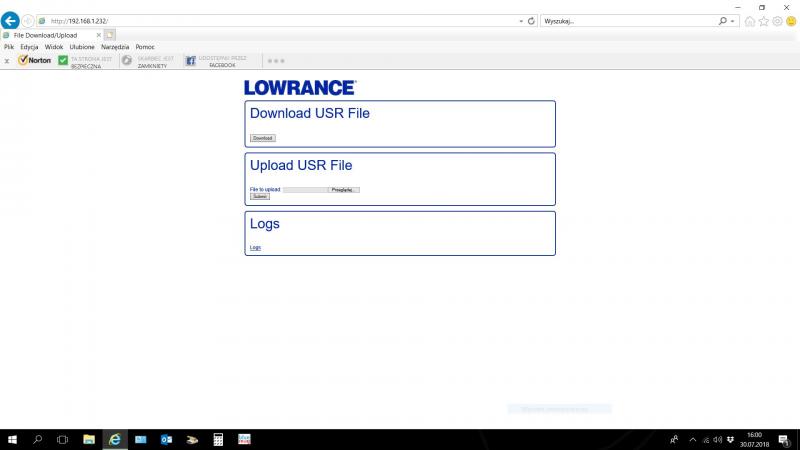Select the File Download/Upload tab
The image size is (800, 450).
pyautogui.click(x=50, y=35)
